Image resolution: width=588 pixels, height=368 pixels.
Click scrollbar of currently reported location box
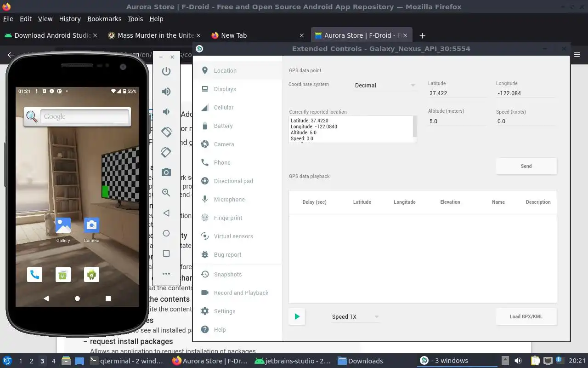pos(415,127)
